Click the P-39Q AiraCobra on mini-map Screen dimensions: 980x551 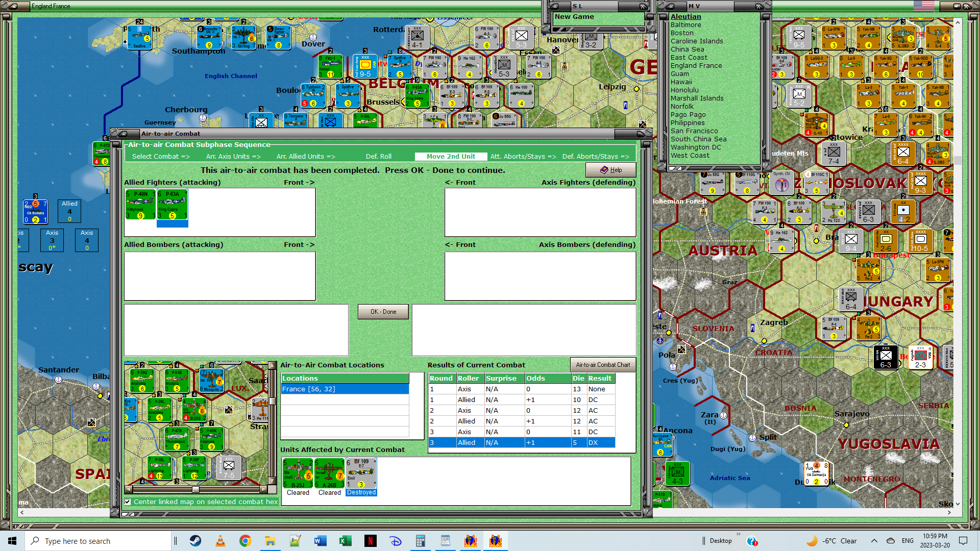point(142,381)
